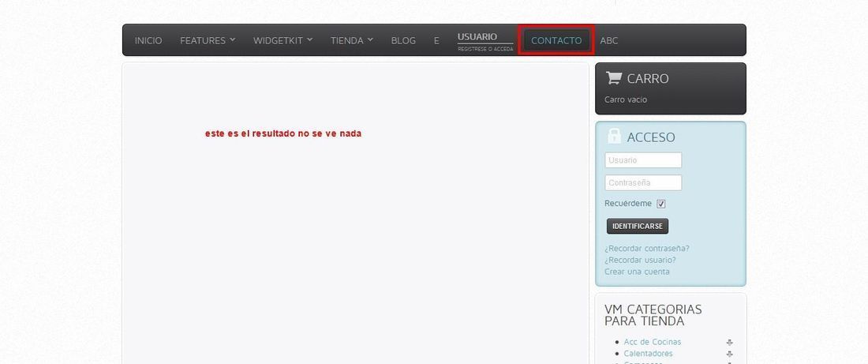Focus the Contraseña input field
The width and height of the screenshot is (868, 364).
643,183
